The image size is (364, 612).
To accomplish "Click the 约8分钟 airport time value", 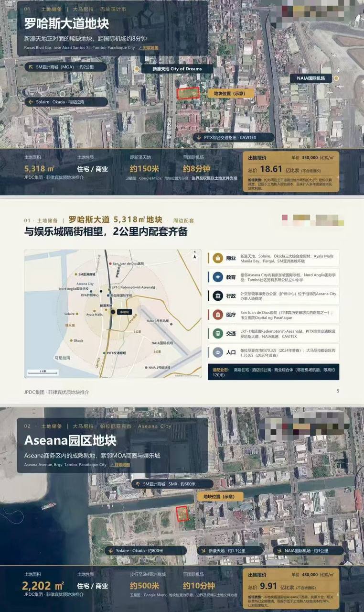I will pos(197,169).
